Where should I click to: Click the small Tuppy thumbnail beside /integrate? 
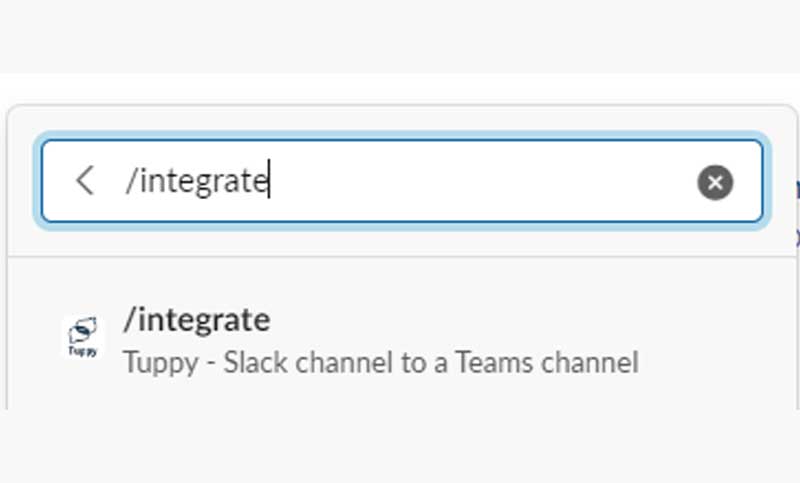tap(83, 337)
